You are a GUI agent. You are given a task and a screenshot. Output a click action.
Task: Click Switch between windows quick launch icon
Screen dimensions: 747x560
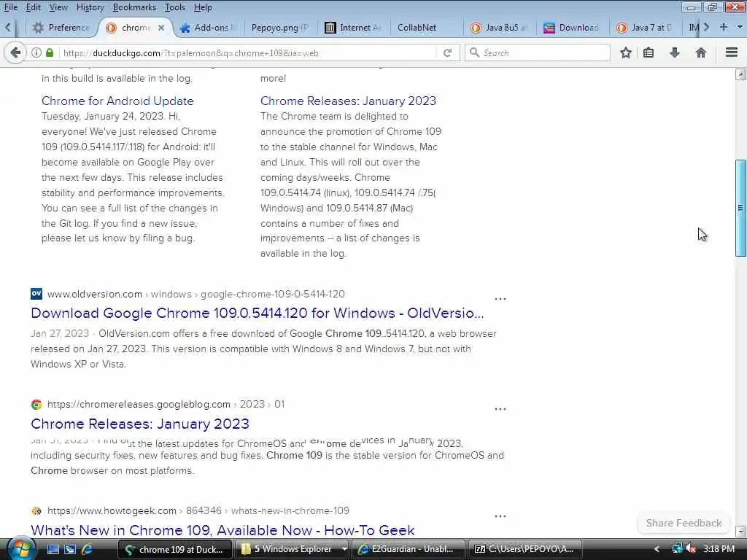point(70,550)
